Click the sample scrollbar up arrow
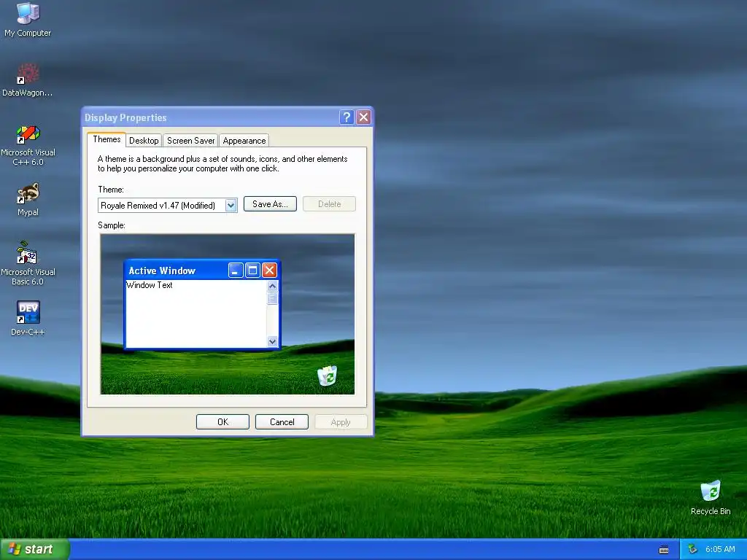Screen dimensions: 747x560 (273, 286)
